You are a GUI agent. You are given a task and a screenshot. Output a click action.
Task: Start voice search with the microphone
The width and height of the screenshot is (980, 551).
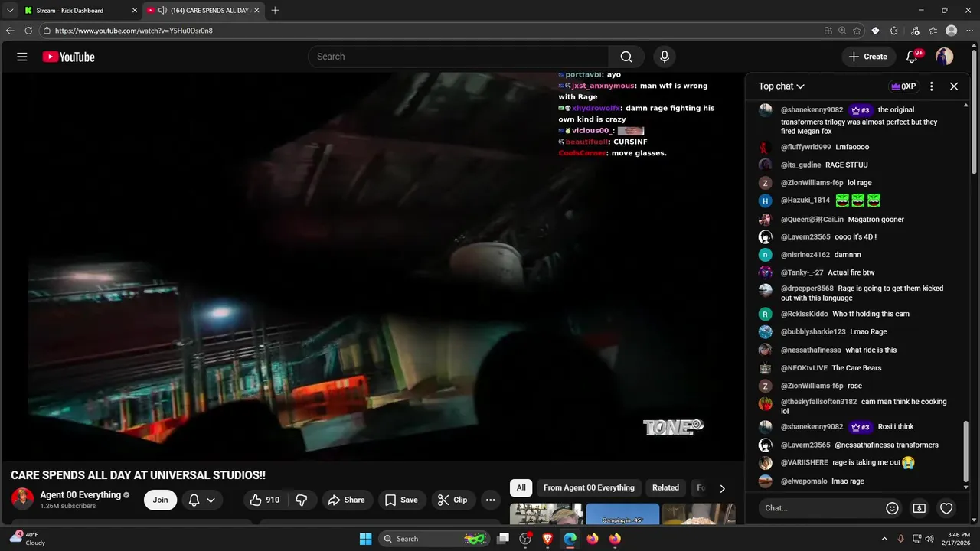(x=665, y=57)
